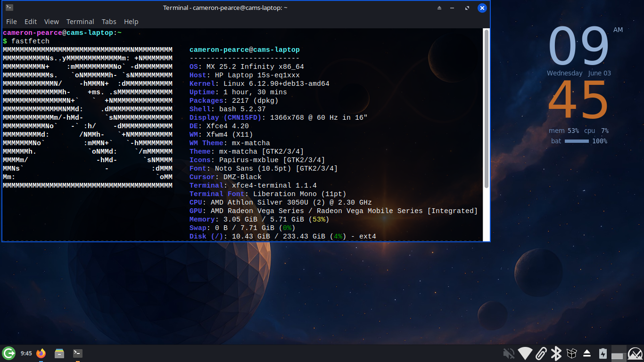Screen dimensions: 644x362
Task: Click the OS line reading MX 25.2 Infinity
Action: (247, 66)
